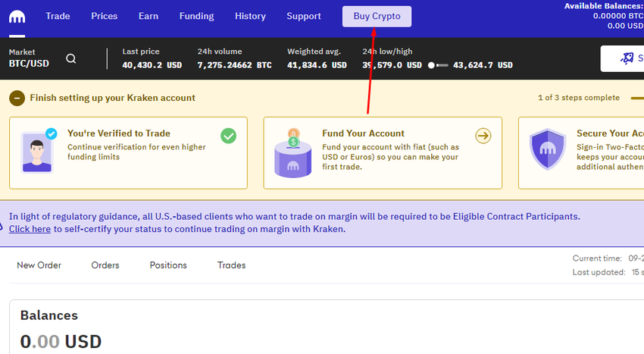Open the Secure Your Account card

pos(581,153)
